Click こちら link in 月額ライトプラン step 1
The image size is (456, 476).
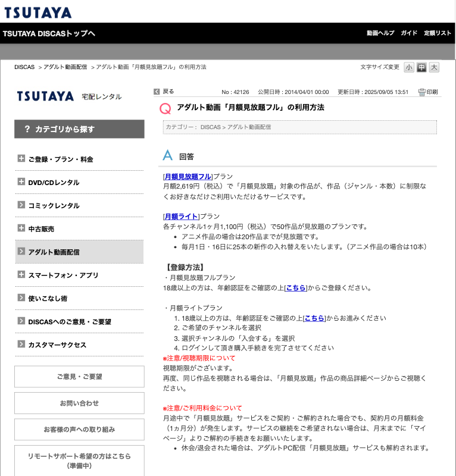(x=314, y=318)
